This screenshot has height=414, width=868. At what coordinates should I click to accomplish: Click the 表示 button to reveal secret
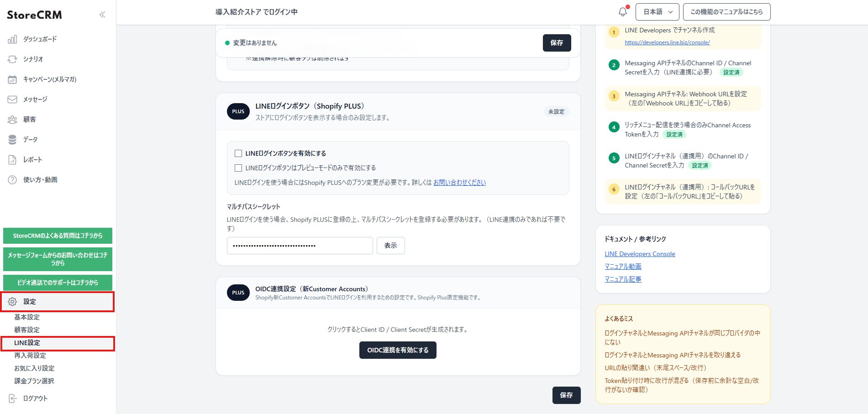(x=390, y=246)
